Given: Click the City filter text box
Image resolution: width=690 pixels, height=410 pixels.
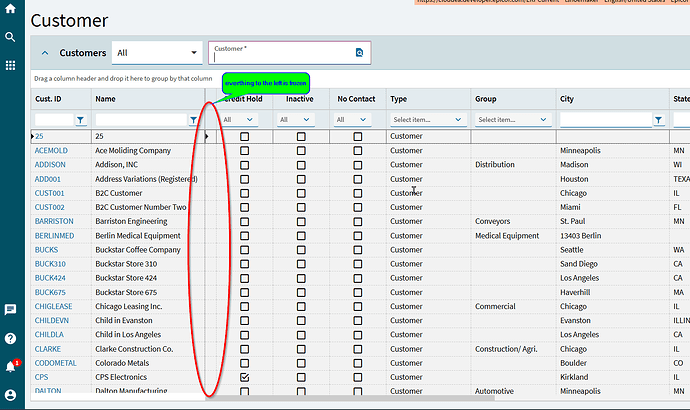Looking at the screenshot, I should tap(606, 120).
